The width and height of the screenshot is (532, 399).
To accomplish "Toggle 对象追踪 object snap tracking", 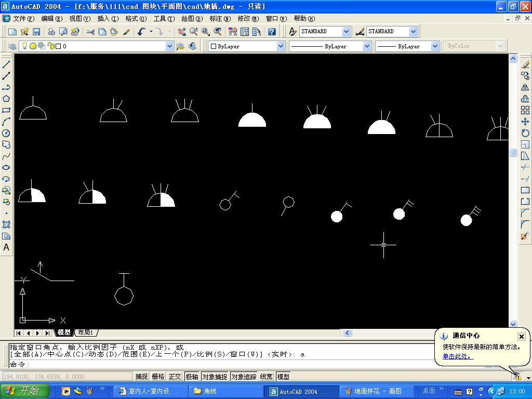I will point(244,377).
